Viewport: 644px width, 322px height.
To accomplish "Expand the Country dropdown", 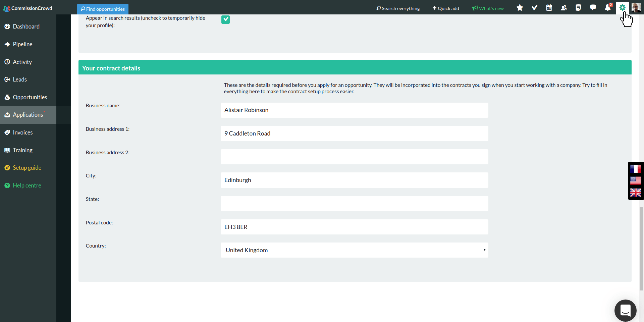I will click(354, 250).
